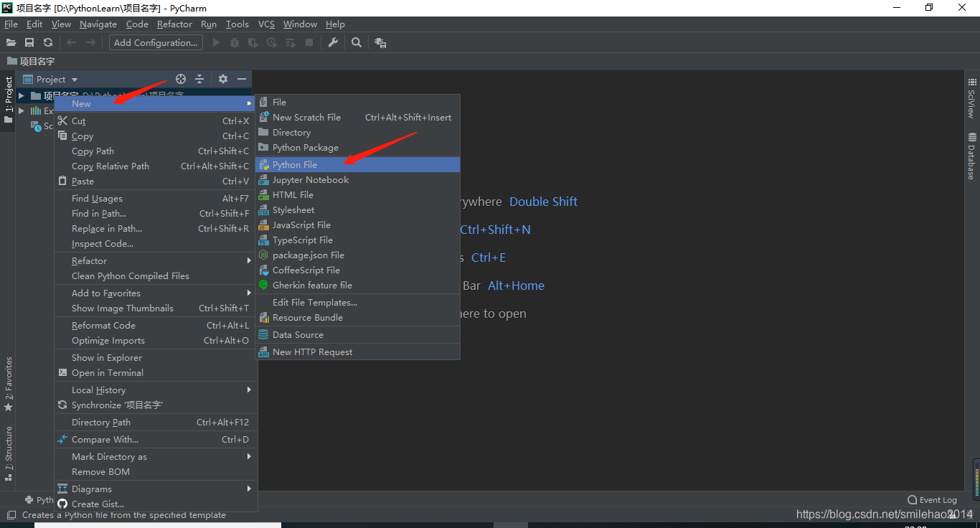The width and height of the screenshot is (980, 528).
Task: Open the Refactor menu in menu bar
Action: coord(175,24)
